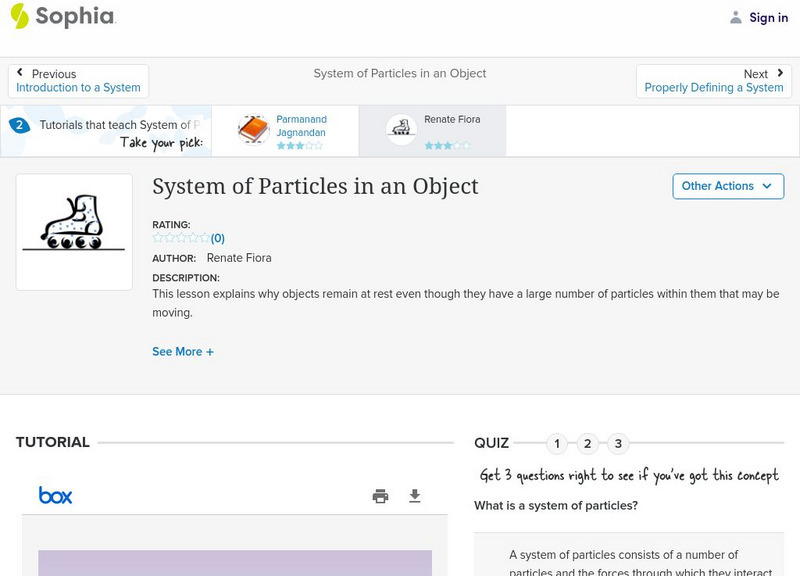Click the empty star rating under RATING
Viewport: 800px width, 576px height.
coord(181,238)
